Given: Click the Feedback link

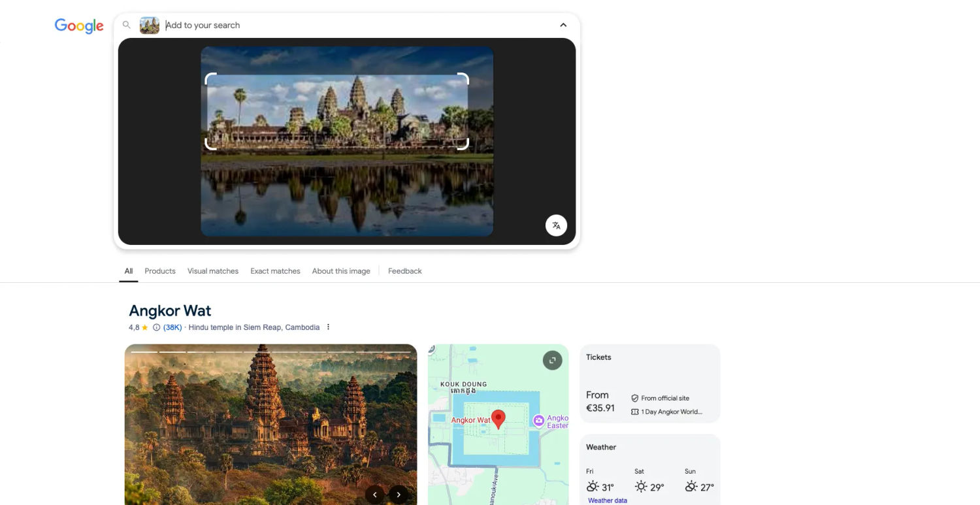Looking at the screenshot, I should coord(405,271).
